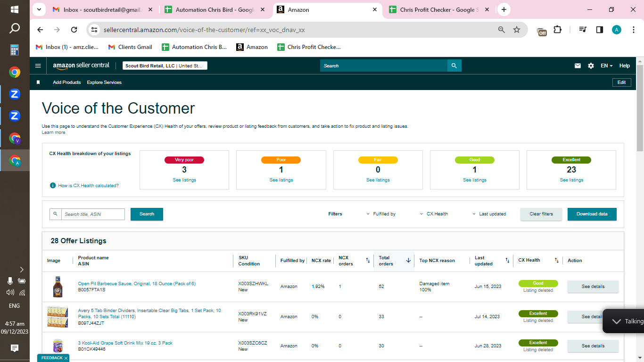Open the Chrome profile avatar
Image resolution: width=644 pixels, height=362 pixels.
click(x=617, y=30)
